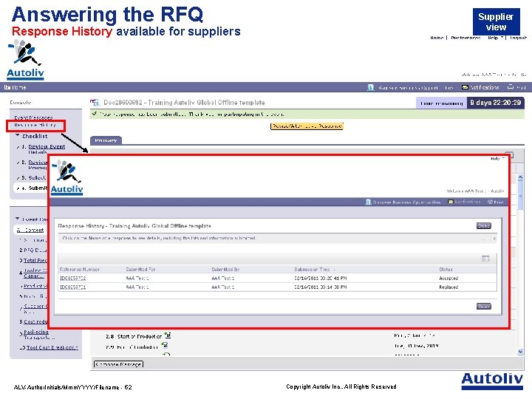Click the Submitted For cell in Accepted row
This screenshot has height=399, width=532.
137,279
